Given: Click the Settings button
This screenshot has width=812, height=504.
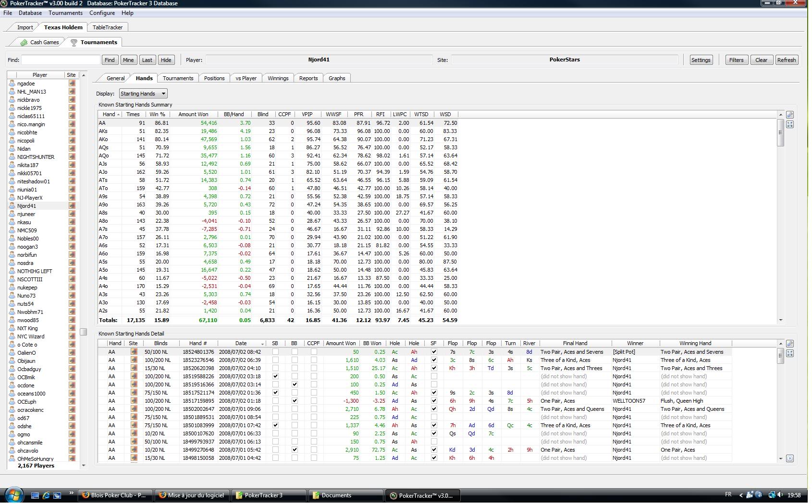Looking at the screenshot, I should (x=701, y=60).
